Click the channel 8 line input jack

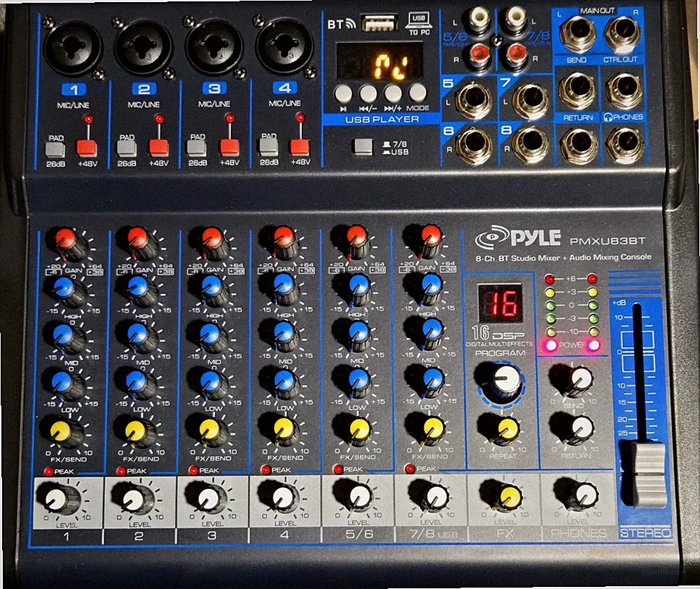point(531,144)
